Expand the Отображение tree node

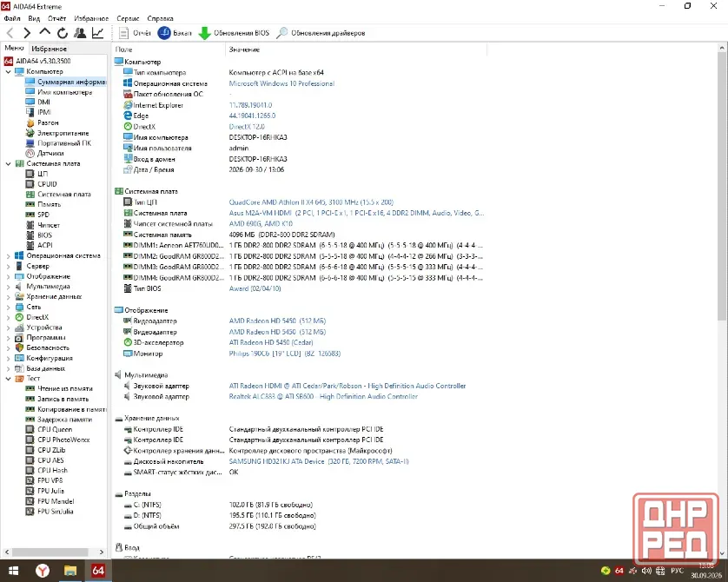tap(8, 276)
